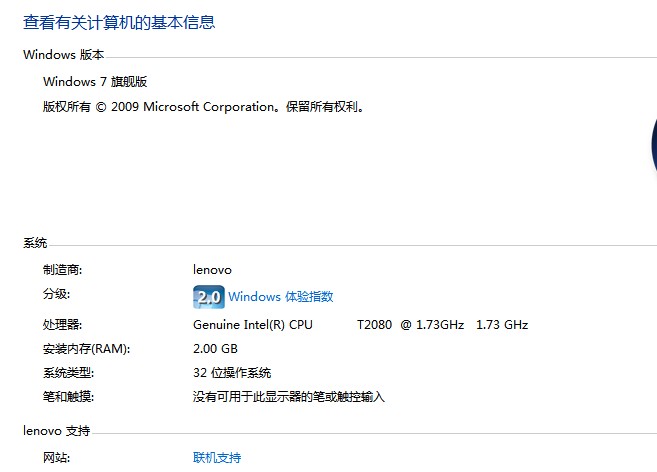Open the Windows 体验指数 link
Image resolution: width=657 pixels, height=472 pixels.
(x=280, y=297)
